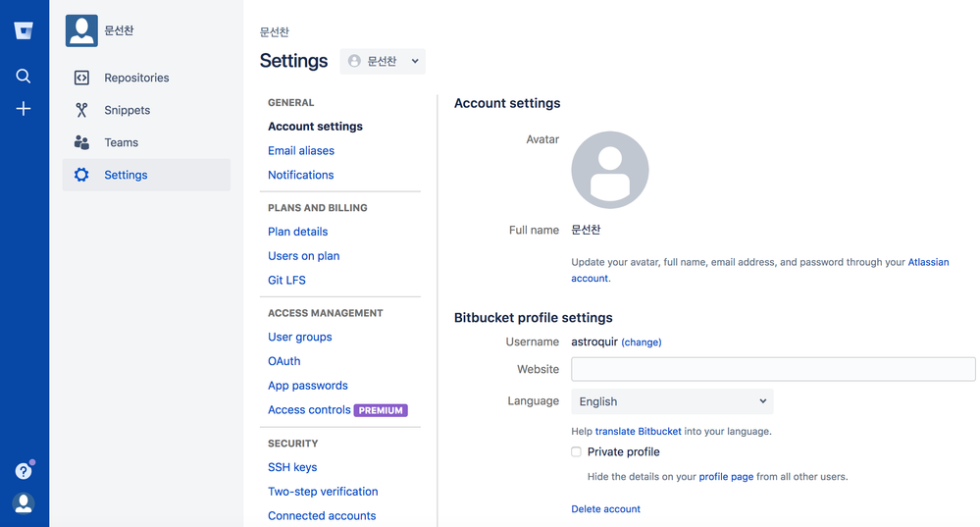Open Users on plan page
980x527 pixels.
pyautogui.click(x=304, y=256)
